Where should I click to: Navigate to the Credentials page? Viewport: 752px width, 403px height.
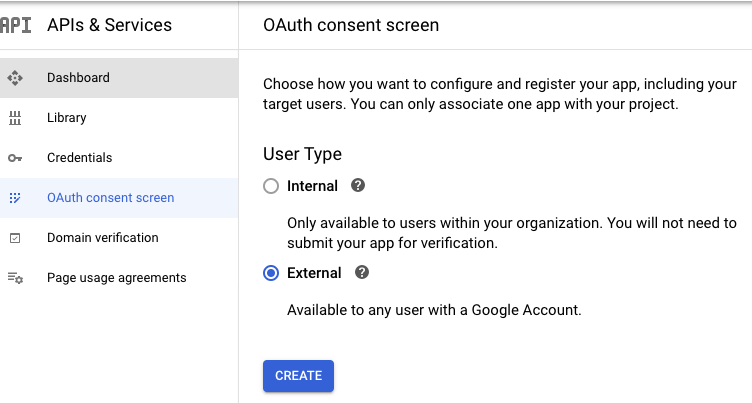coord(79,158)
